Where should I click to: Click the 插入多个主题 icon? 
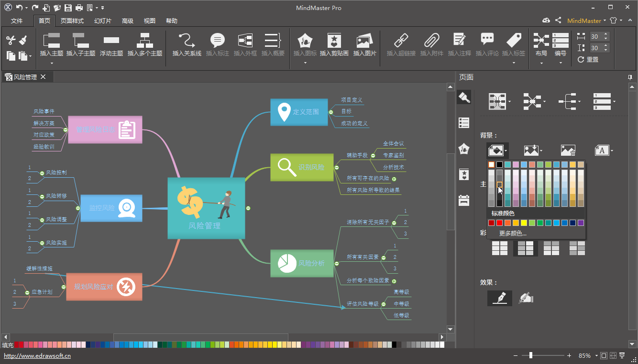144,41
